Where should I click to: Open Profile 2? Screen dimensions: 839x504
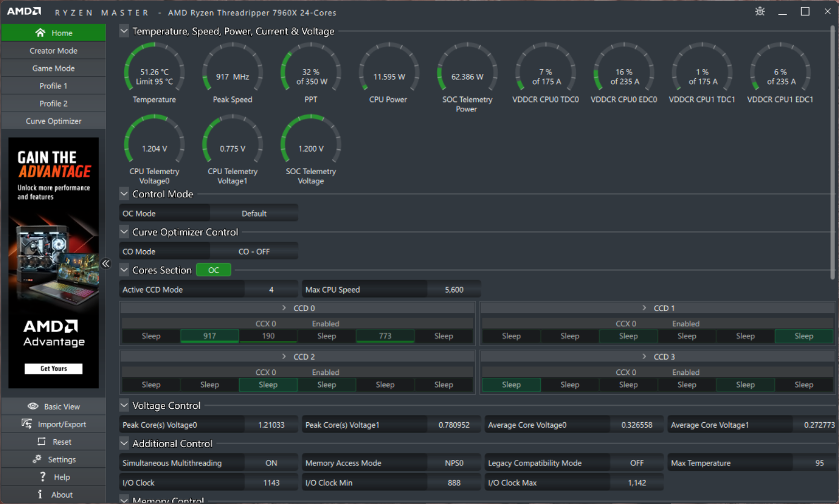tap(54, 103)
